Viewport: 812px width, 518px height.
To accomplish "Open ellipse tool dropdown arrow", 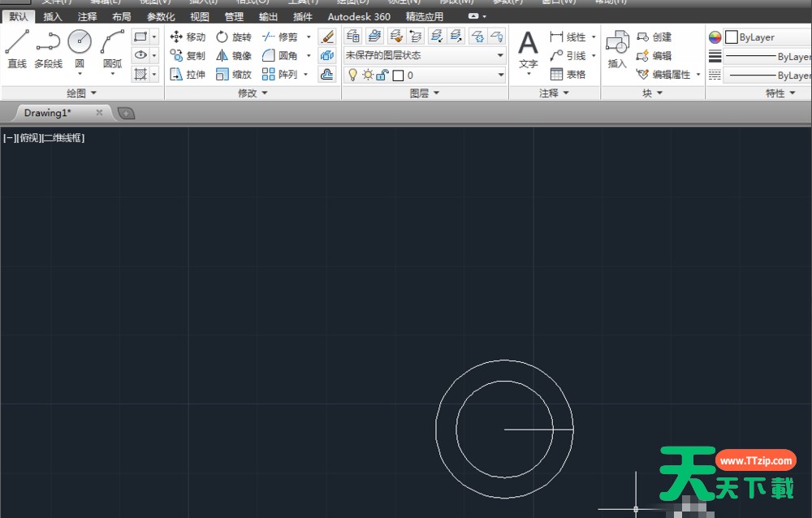I will coord(153,55).
